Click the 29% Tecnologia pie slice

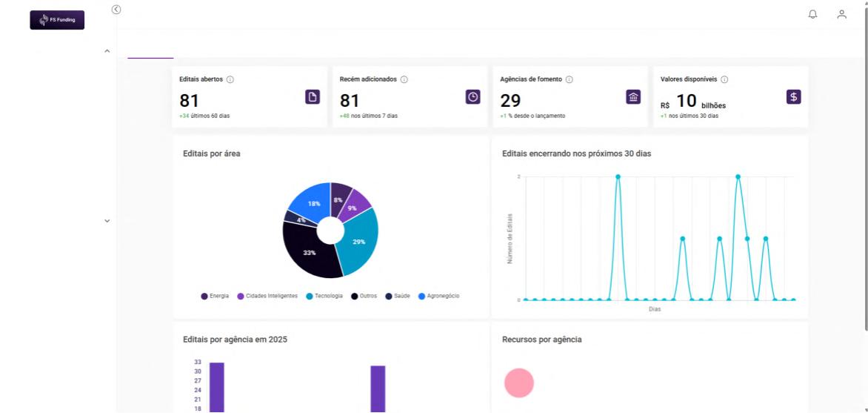[360, 241]
